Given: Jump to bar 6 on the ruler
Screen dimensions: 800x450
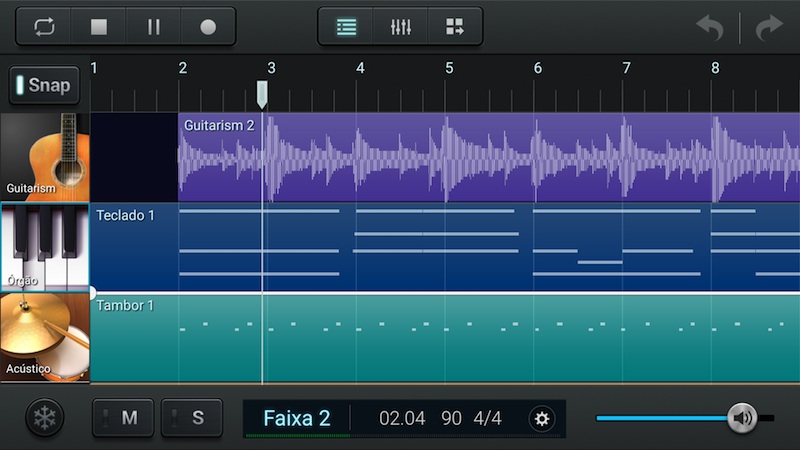Looking at the screenshot, I should (x=538, y=68).
